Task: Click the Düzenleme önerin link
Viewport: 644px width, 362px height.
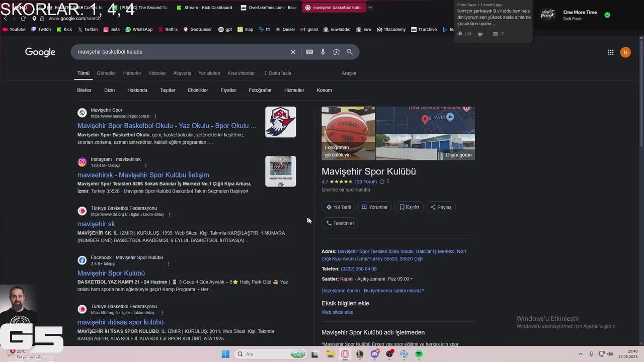Action: (341, 291)
